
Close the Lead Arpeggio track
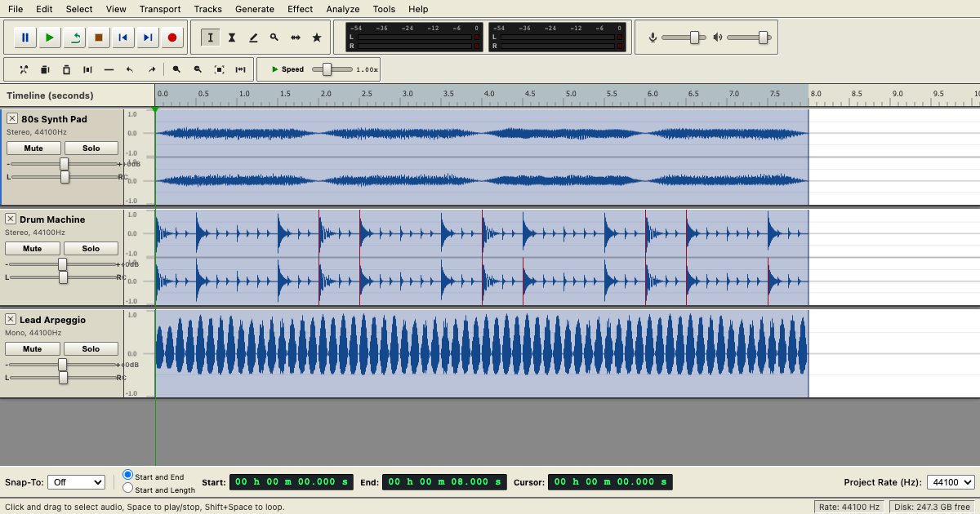tap(11, 319)
